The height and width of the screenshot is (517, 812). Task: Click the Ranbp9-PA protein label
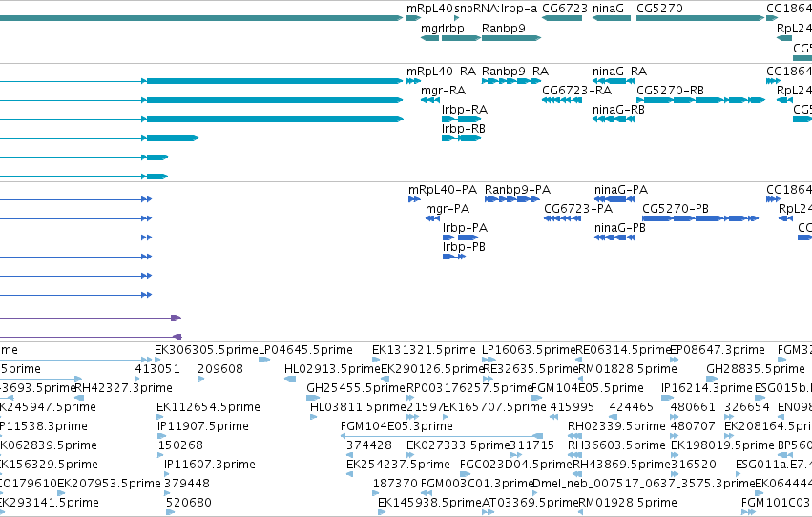pyautogui.click(x=517, y=190)
